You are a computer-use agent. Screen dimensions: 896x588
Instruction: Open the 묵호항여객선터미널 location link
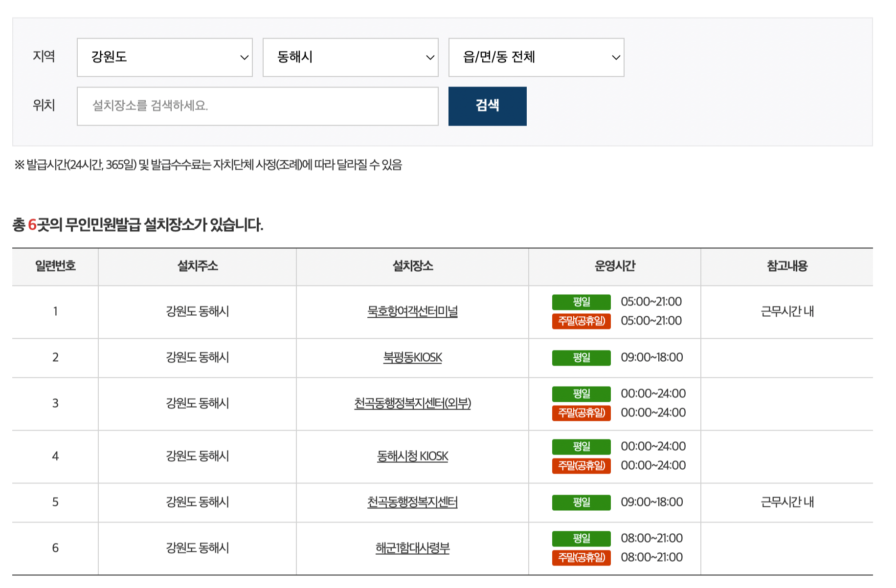click(x=412, y=311)
